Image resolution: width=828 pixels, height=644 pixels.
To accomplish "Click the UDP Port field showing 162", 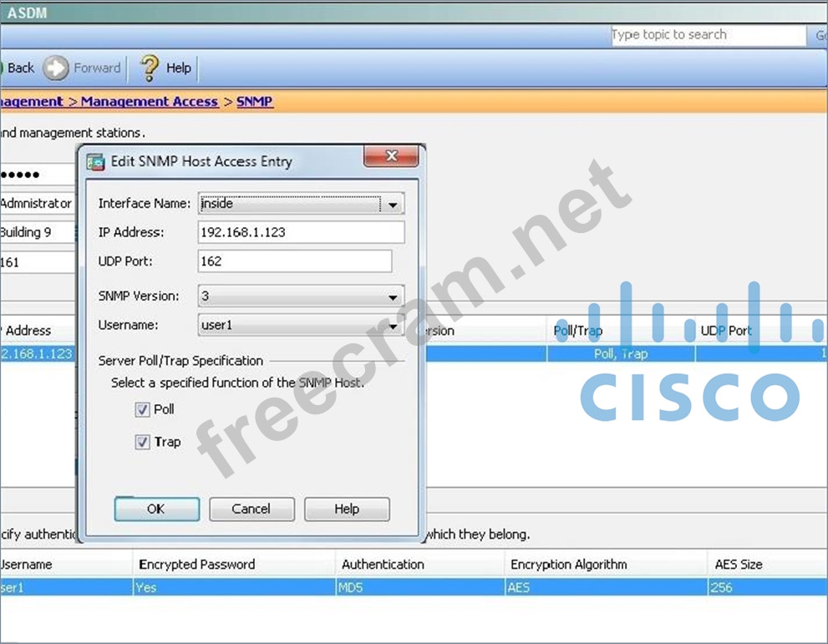I will [x=294, y=261].
